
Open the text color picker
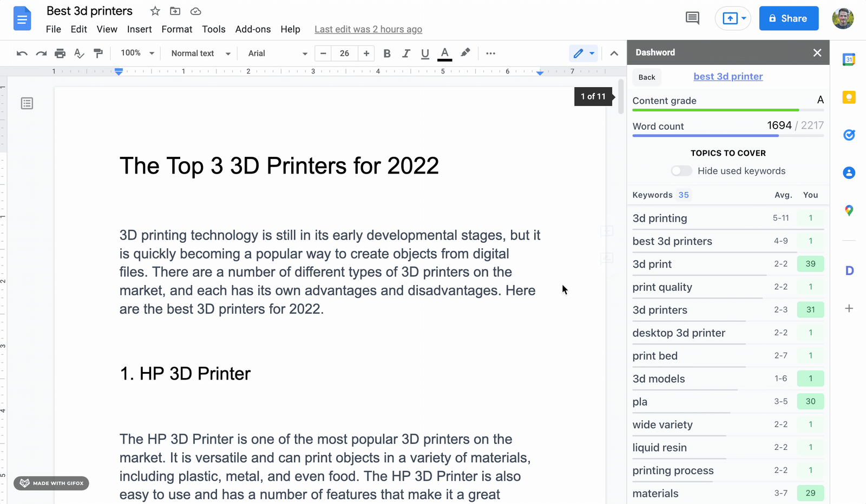444,53
